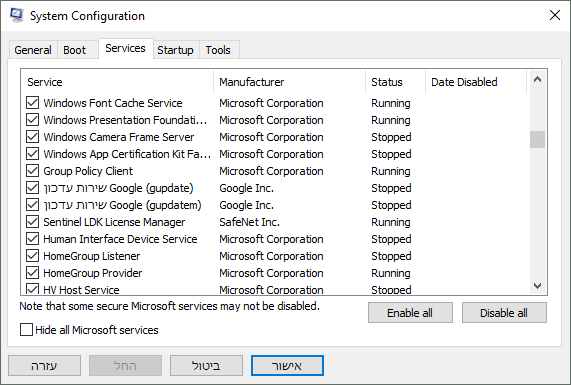Sort by Status column header
The height and width of the screenshot is (385, 571).
point(395,82)
